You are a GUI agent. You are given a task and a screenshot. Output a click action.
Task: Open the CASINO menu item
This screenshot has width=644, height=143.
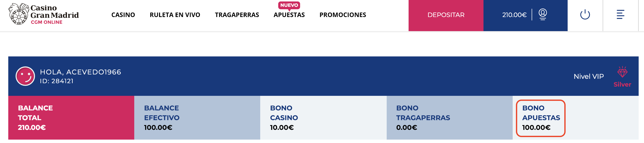[123, 15]
